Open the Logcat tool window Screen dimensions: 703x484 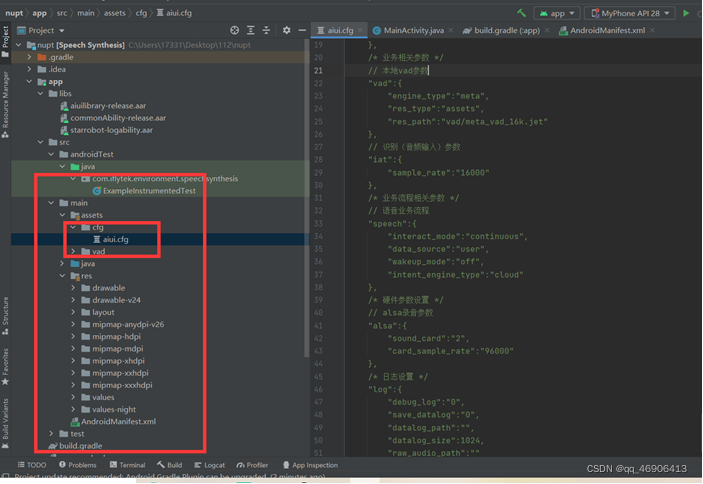pyautogui.click(x=209, y=465)
